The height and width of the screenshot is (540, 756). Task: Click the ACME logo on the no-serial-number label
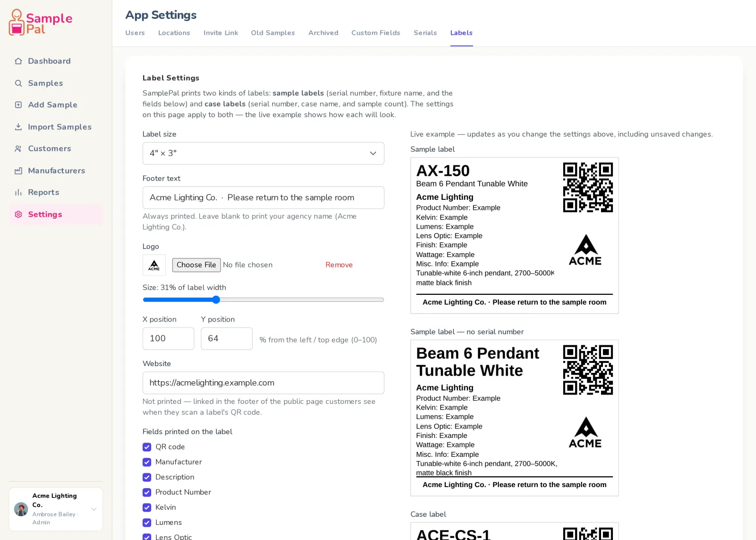(x=585, y=432)
